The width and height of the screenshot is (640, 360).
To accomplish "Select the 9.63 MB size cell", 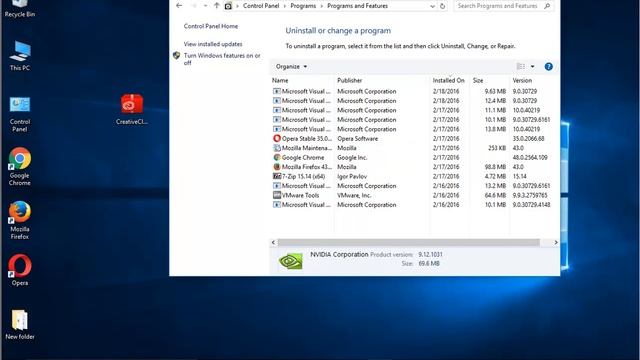I will click(496, 91).
